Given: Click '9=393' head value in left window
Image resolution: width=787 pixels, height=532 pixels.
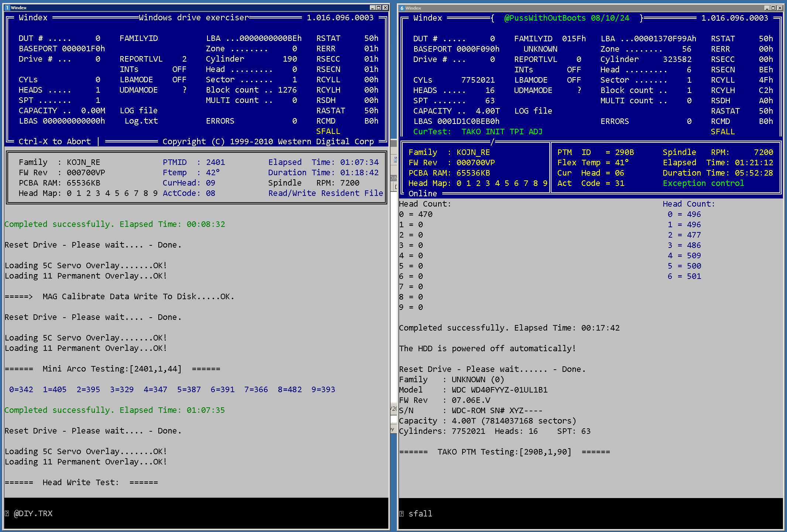Looking at the screenshot, I should click(x=323, y=389).
